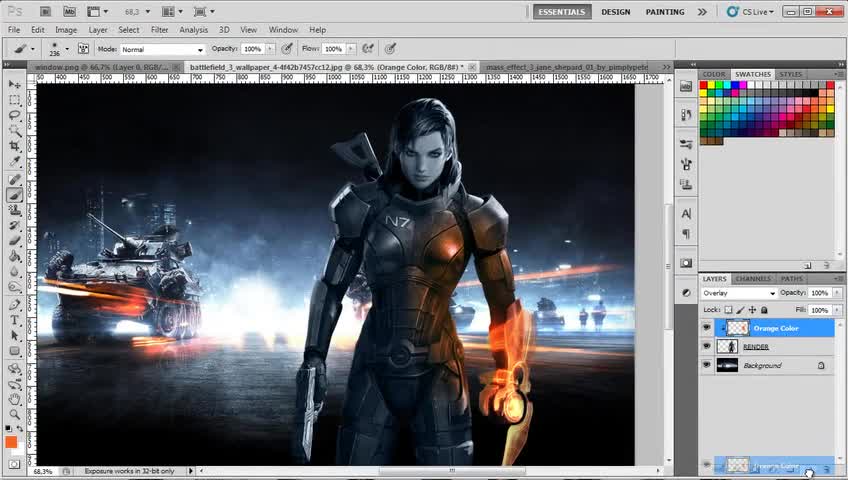
Task: Open the Filter menu
Action: pyautogui.click(x=159, y=30)
